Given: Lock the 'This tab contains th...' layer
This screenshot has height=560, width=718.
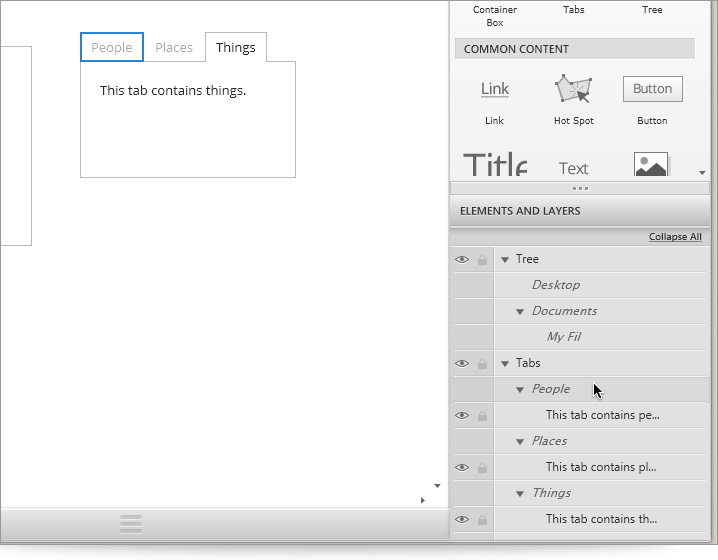Looking at the screenshot, I should (482, 519).
